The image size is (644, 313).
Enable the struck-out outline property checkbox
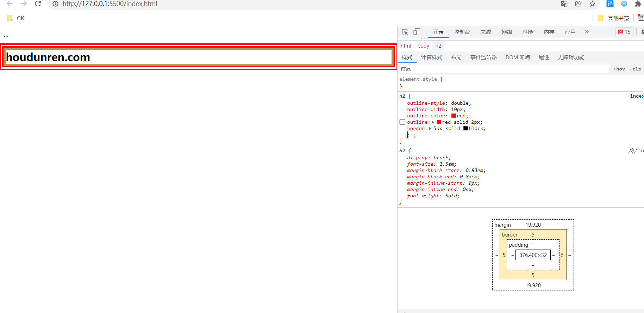tap(402, 122)
